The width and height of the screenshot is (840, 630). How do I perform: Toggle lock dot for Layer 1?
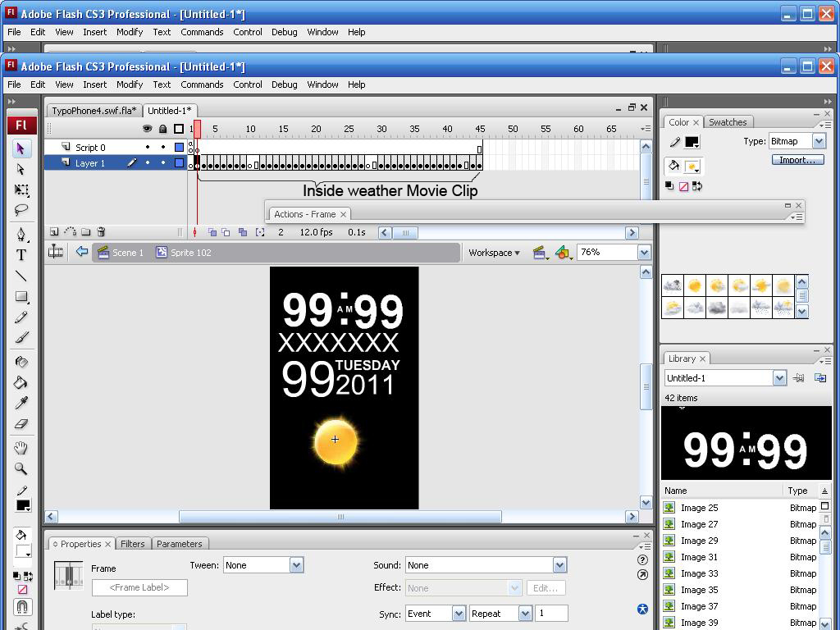coord(162,163)
